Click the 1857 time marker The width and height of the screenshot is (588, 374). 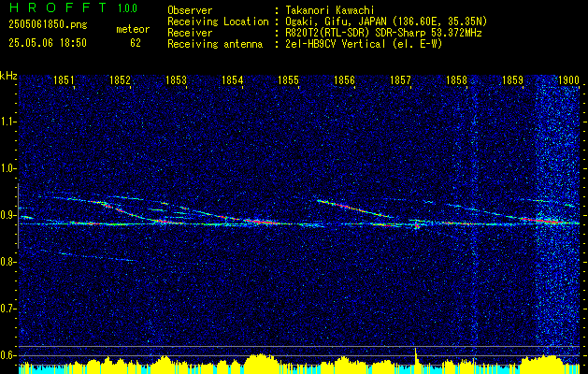click(400, 79)
